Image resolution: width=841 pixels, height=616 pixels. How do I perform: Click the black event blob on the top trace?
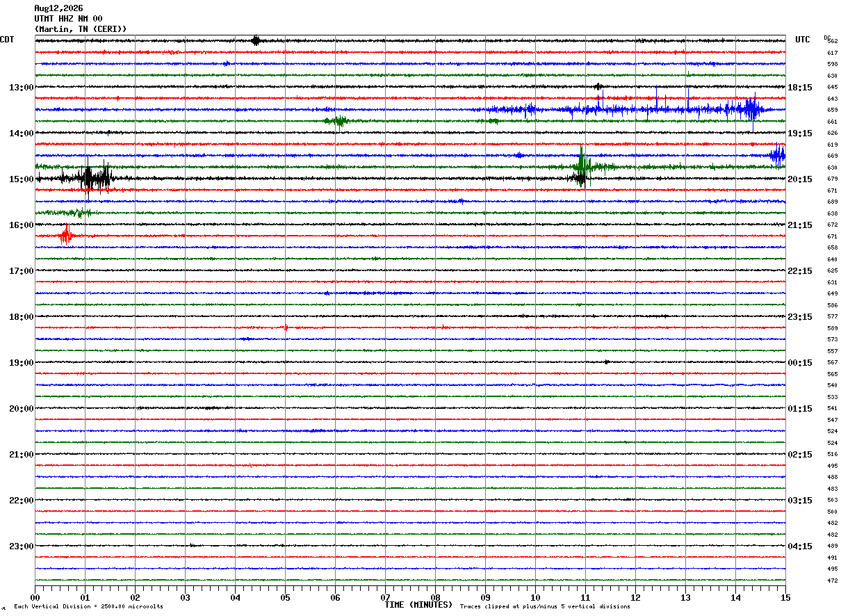[256, 40]
